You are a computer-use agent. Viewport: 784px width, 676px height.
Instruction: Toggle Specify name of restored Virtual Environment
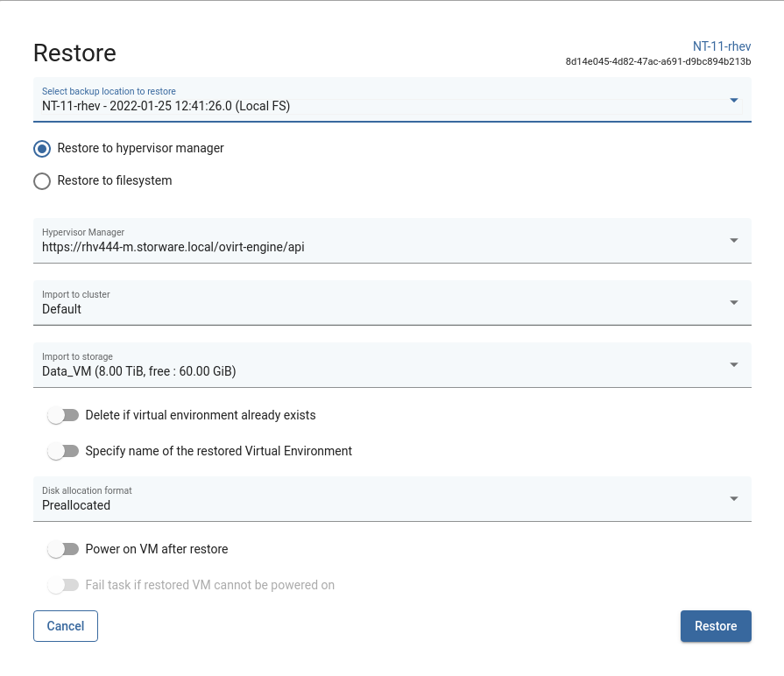63,451
